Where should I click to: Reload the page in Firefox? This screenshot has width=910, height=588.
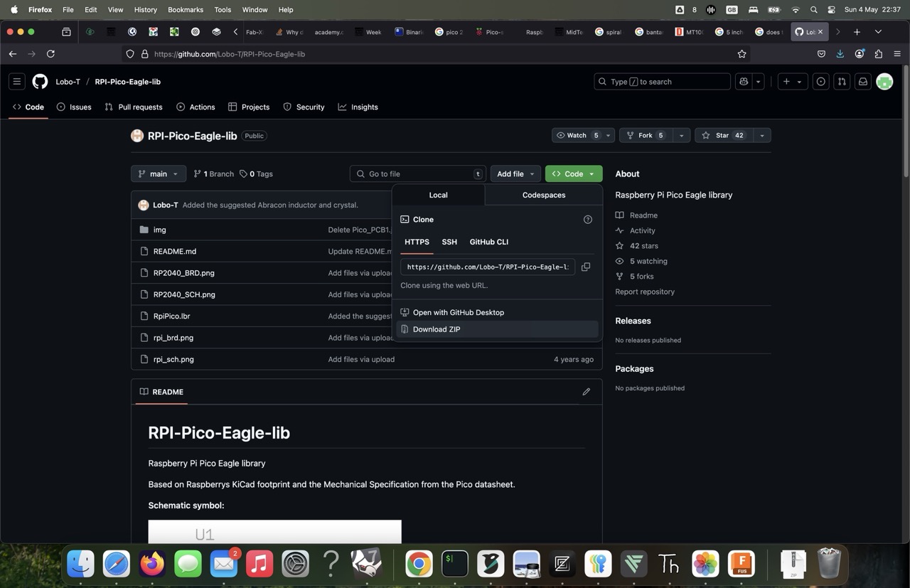[50, 54]
